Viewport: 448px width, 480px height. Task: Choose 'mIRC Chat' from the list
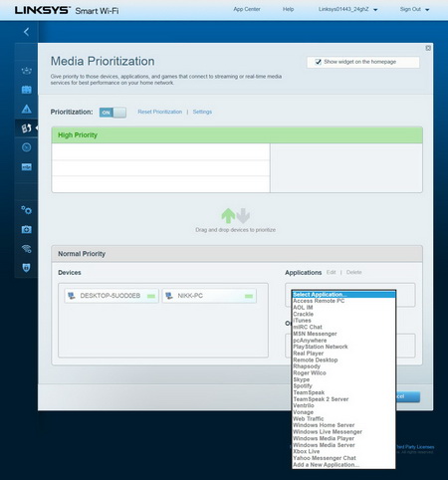click(x=343, y=327)
